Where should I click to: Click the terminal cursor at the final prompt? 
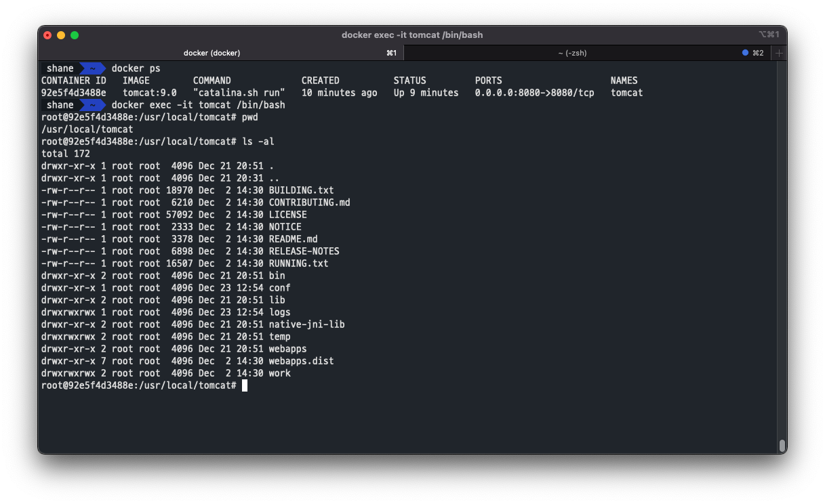tap(245, 385)
